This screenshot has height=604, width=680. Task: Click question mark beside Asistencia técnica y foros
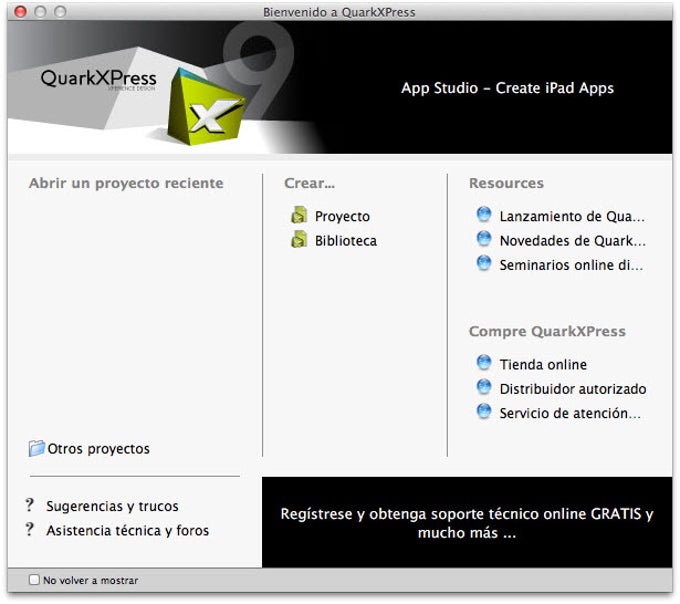click(x=29, y=529)
